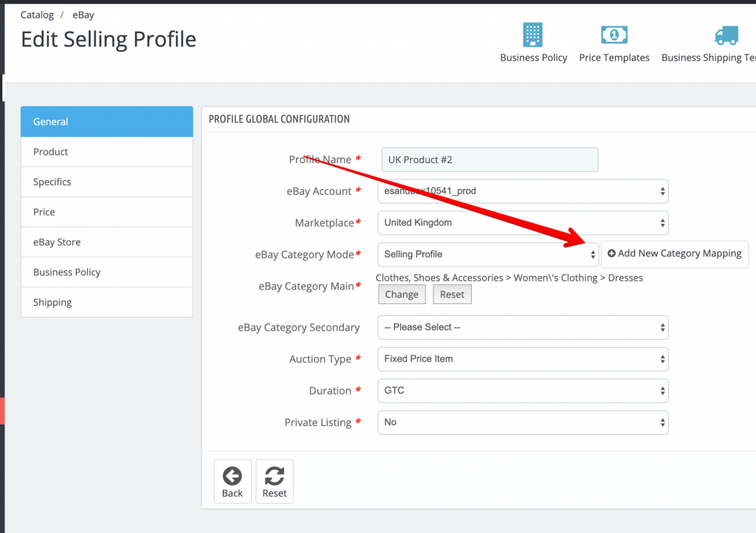756x533 pixels.
Task: Click the Profile Global Configuration heading
Action: [x=279, y=119]
